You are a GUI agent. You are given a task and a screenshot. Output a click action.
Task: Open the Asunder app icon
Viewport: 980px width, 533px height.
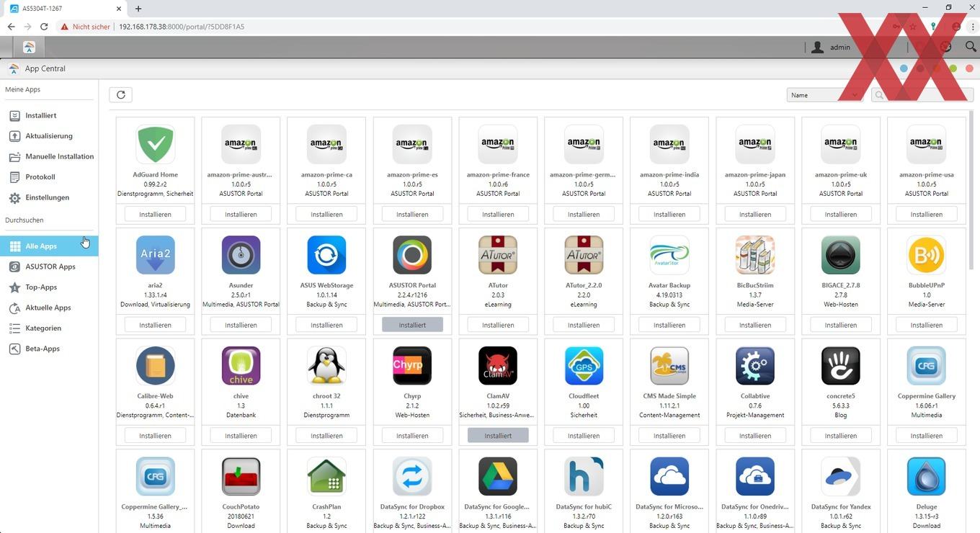241,255
